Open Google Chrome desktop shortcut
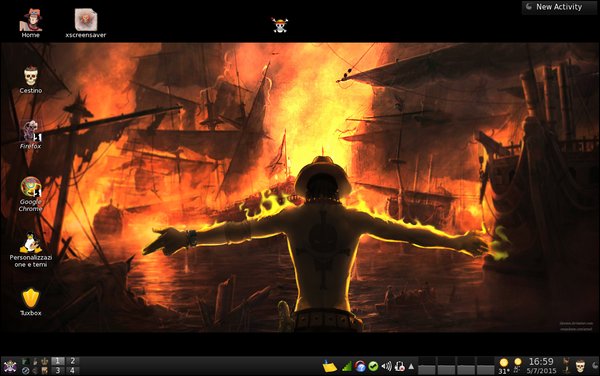The height and width of the screenshot is (376, 600). [x=31, y=194]
